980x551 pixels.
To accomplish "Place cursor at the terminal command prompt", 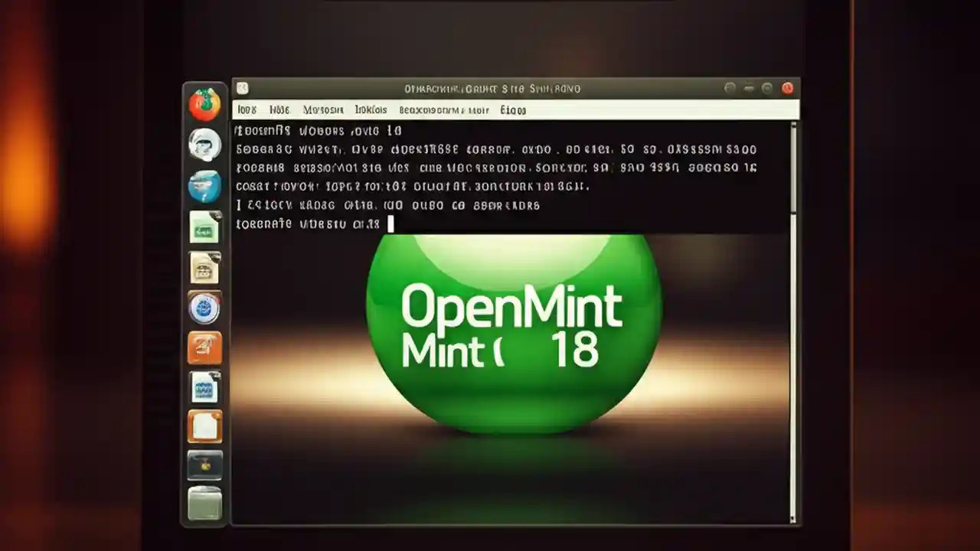I will tap(390, 223).
